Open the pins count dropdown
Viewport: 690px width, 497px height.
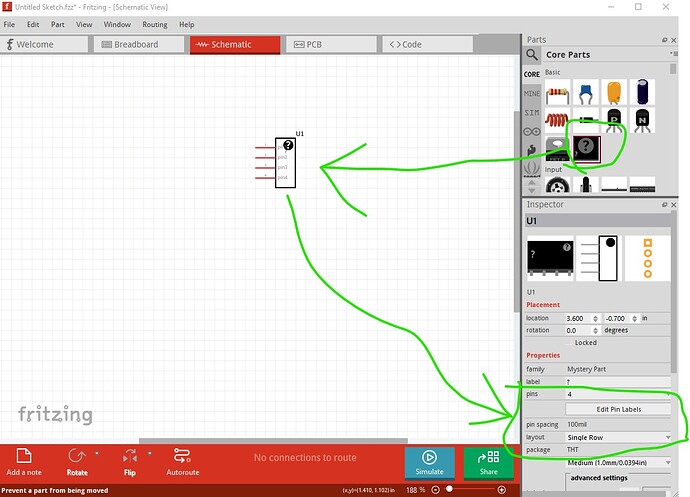pos(618,394)
